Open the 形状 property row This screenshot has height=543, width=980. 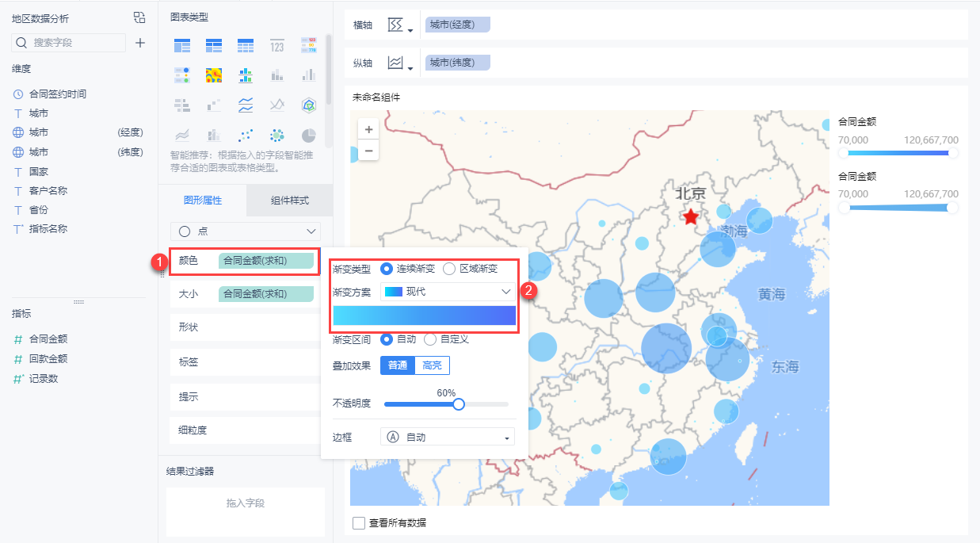click(x=245, y=327)
